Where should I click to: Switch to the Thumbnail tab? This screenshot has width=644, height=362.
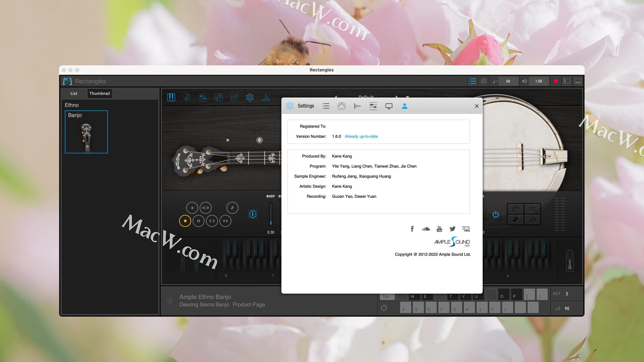pos(100,94)
